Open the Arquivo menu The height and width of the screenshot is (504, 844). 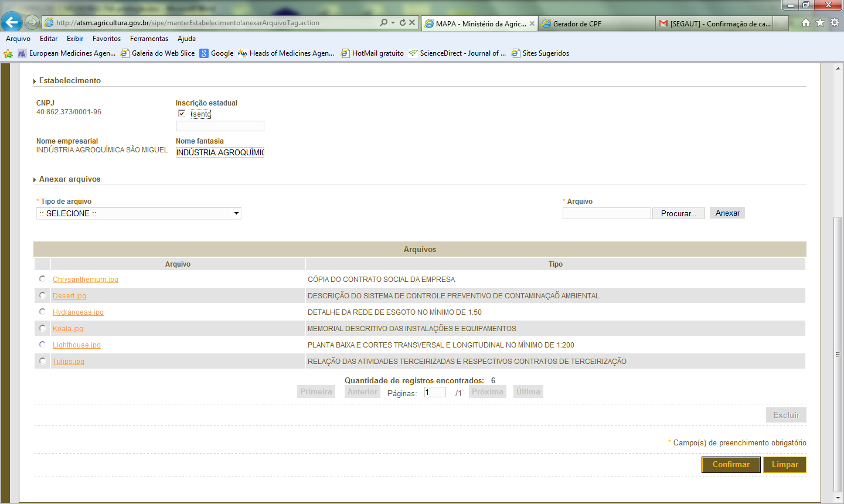click(18, 39)
